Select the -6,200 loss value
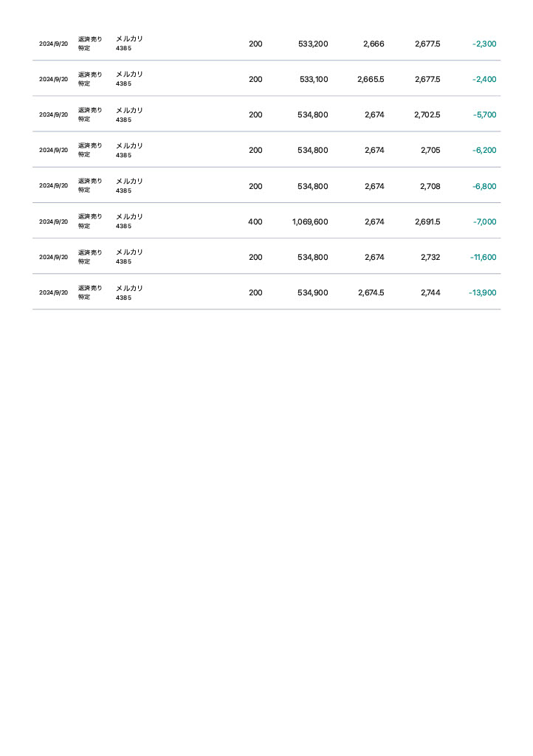This screenshot has width=533, height=756. click(484, 151)
